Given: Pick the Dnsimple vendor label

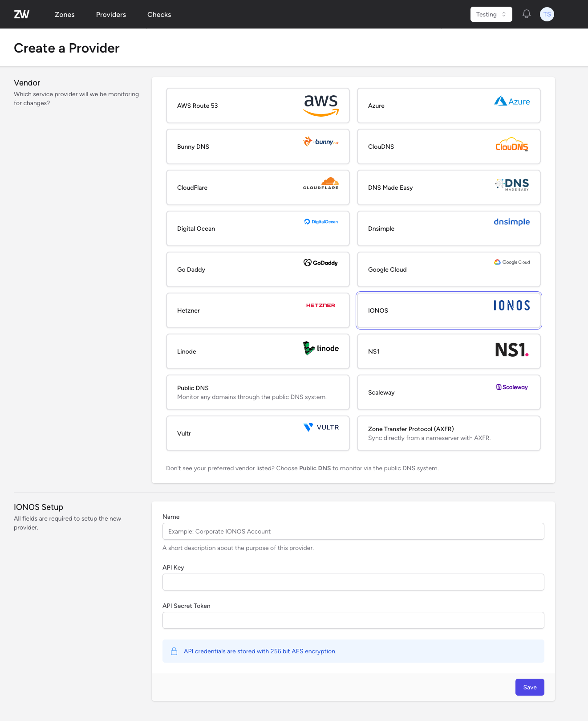Looking at the screenshot, I should point(381,228).
